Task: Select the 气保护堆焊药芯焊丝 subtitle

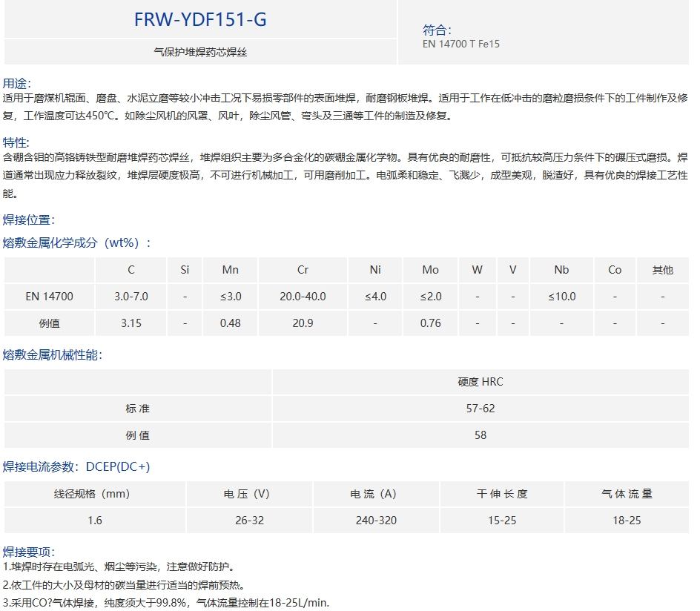Action: [200, 52]
